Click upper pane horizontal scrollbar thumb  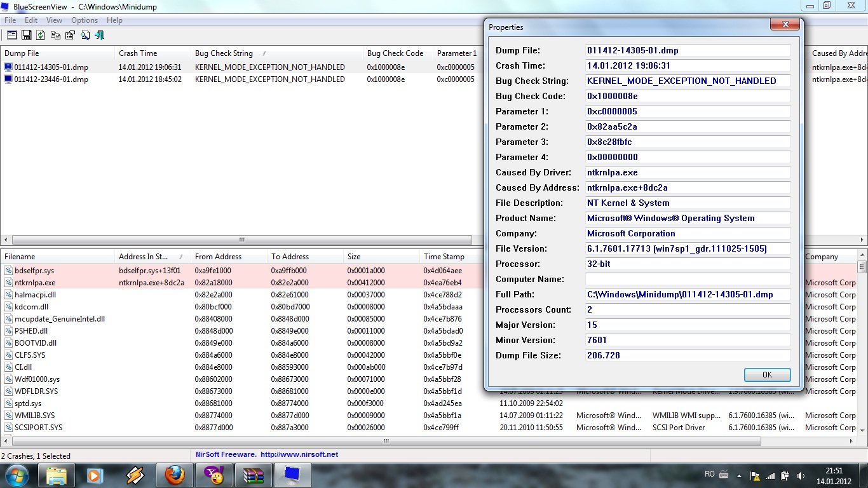pyautogui.click(x=241, y=240)
